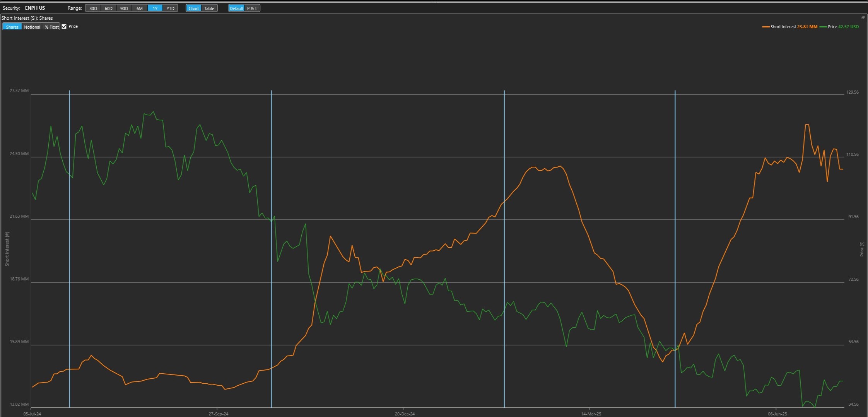
Task: Click the 53.56 price axis label
Action: (x=853, y=342)
